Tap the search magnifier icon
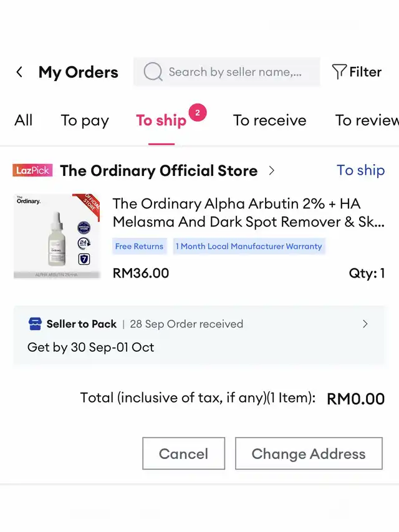Screen dimensions: 399x532 [153, 72]
